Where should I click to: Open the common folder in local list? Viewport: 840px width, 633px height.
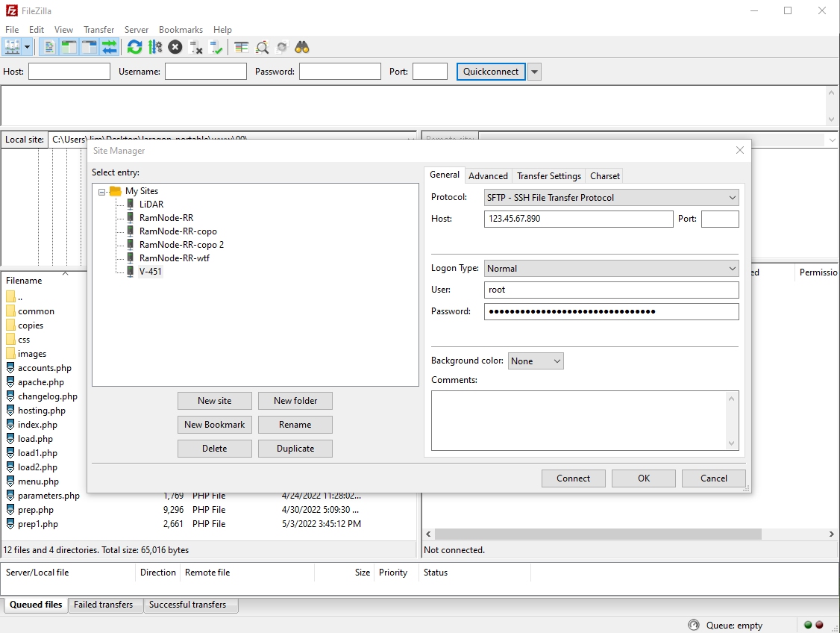point(36,311)
